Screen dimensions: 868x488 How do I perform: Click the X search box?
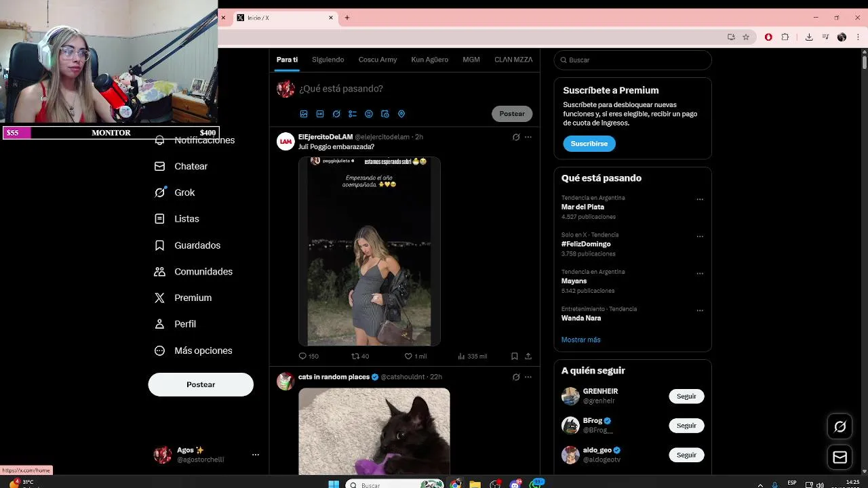[x=633, y=60]
